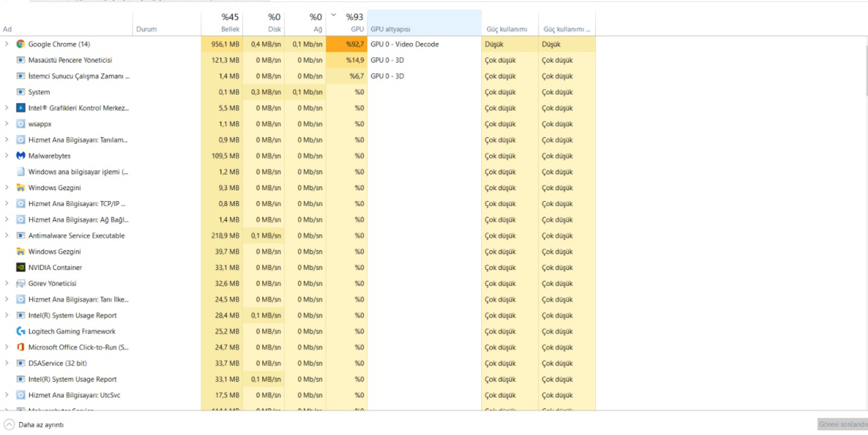Expand Hizmet Ana Bilgisayarı: Tanılam... row
The width and height of the screenshot is (868, 435).
tap(7, 140)
